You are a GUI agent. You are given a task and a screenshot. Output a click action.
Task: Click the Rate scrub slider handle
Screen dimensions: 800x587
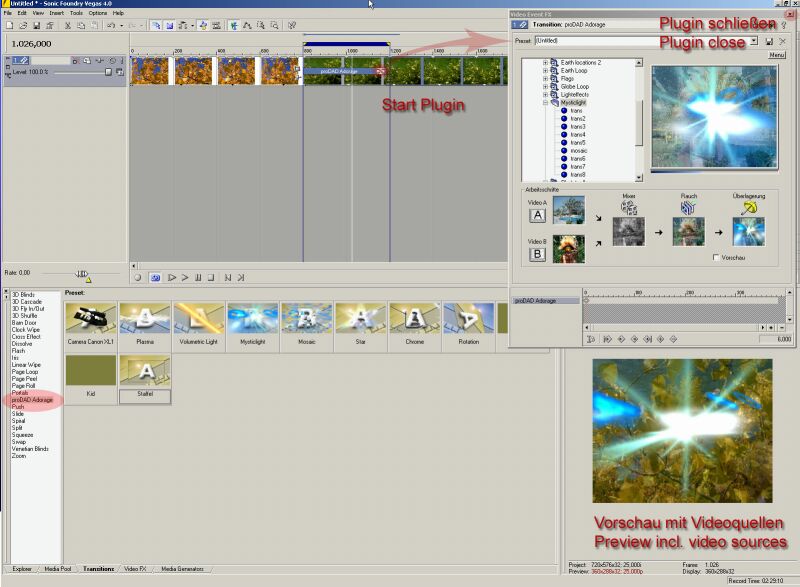pyautogui.click(x=82, y=274)
